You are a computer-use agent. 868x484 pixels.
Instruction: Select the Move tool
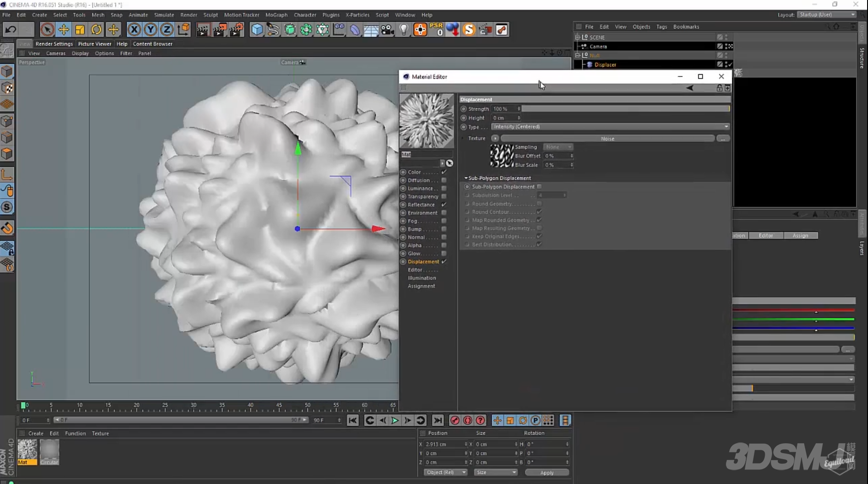pyautogui.click(x=63, y=30)
